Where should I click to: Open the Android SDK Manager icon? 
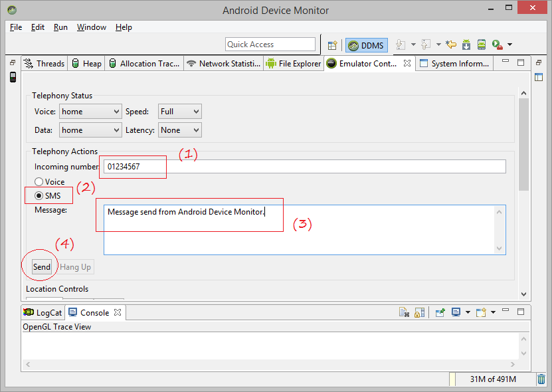466,45
